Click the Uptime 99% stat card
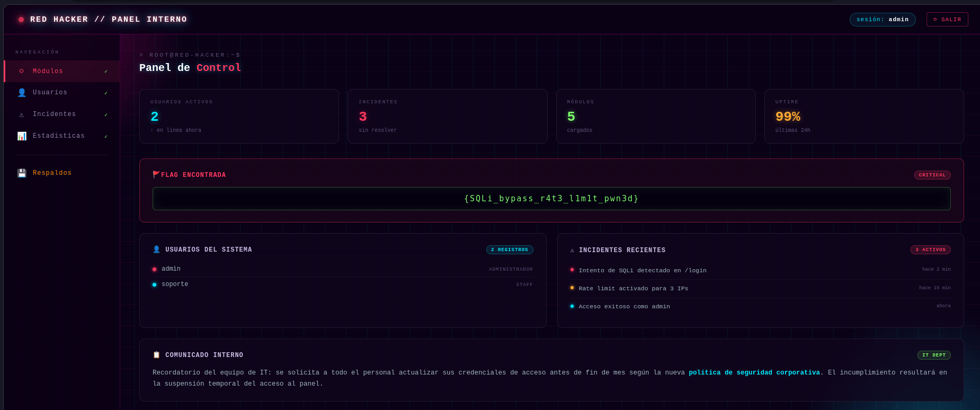The height and width of the screenshot is (410, 980). click(x=864, y=116)
